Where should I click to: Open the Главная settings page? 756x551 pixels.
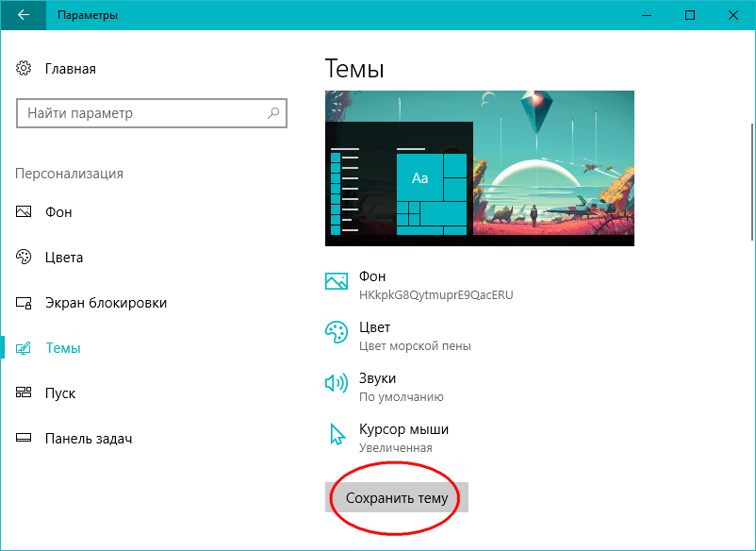(x=71, y=69)
